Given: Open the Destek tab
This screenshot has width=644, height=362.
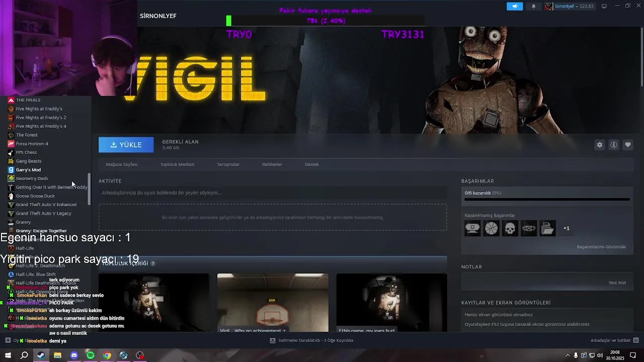Looking at the screenshot, I should coord(311,164).
